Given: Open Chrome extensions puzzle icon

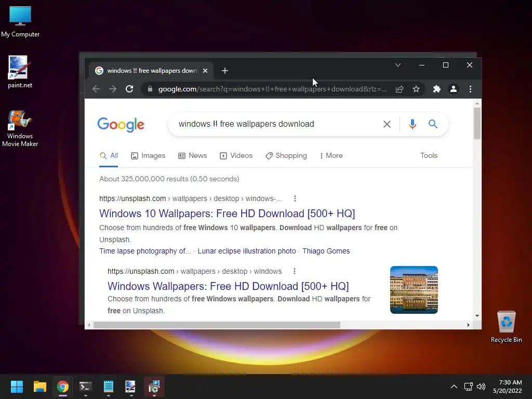Looking at the screenshot, I should [436, 89].
